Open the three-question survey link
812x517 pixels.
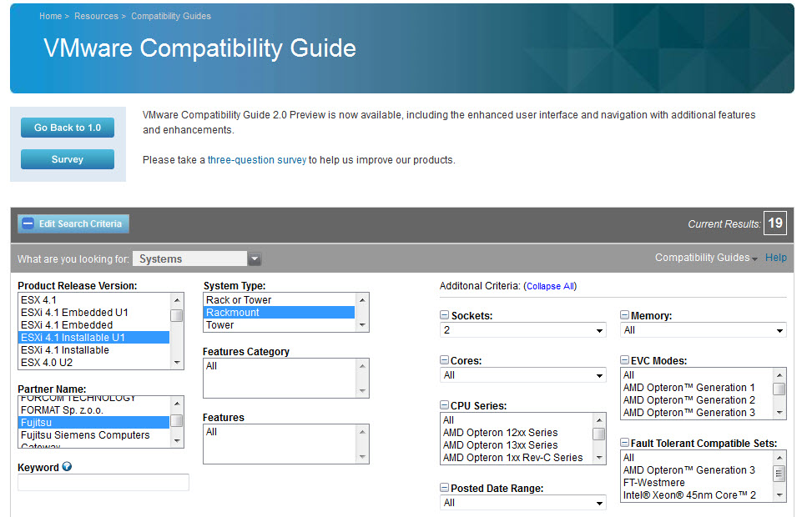[x=257, y=160]
